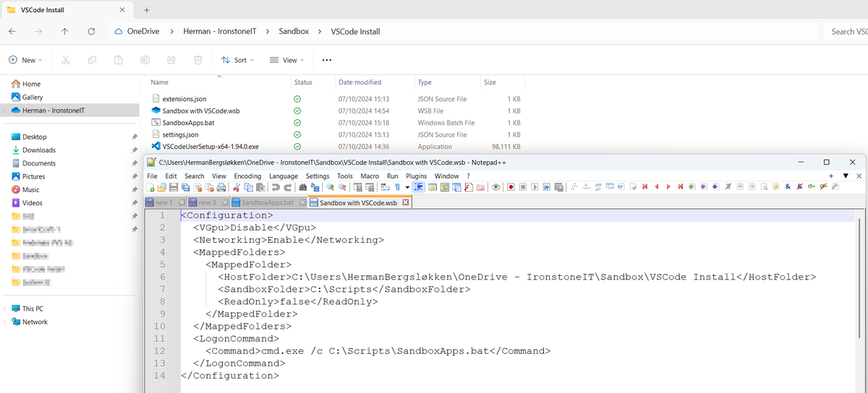Undo the last edit in Notepad++

(x=275, y=187)
